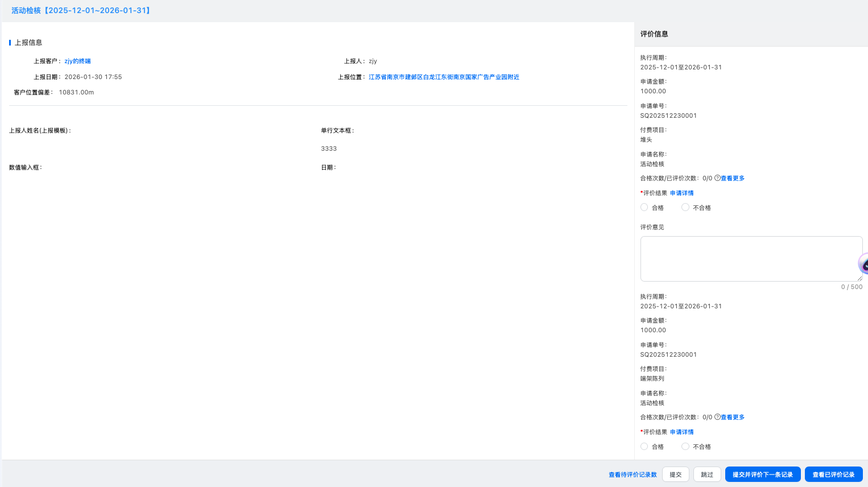Viewport: 868px width, 487px height.
Task: Click 查看更多 in the 端架陈列 section
Action: point(733,417)
